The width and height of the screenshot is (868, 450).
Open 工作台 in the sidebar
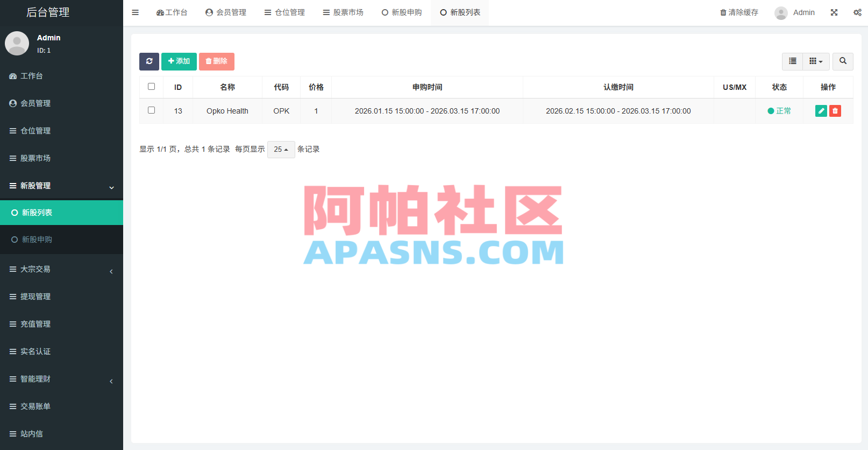(61, 76)
